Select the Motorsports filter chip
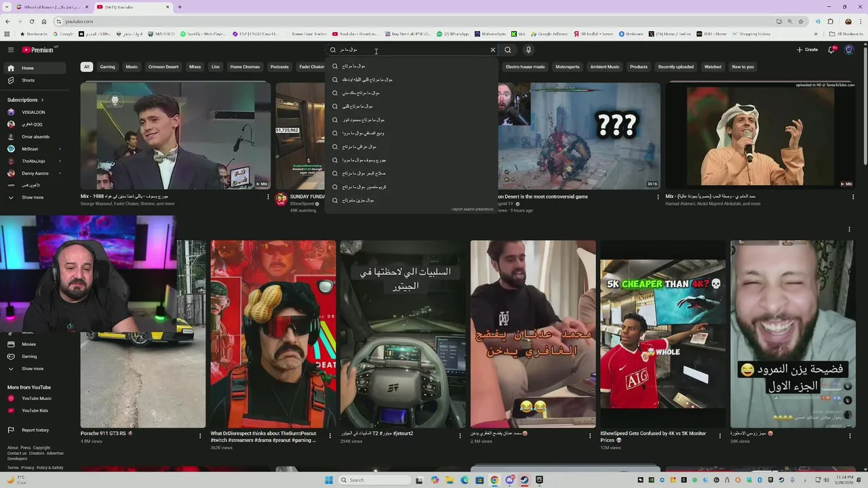868x488 pixels. tap(568, 66)
